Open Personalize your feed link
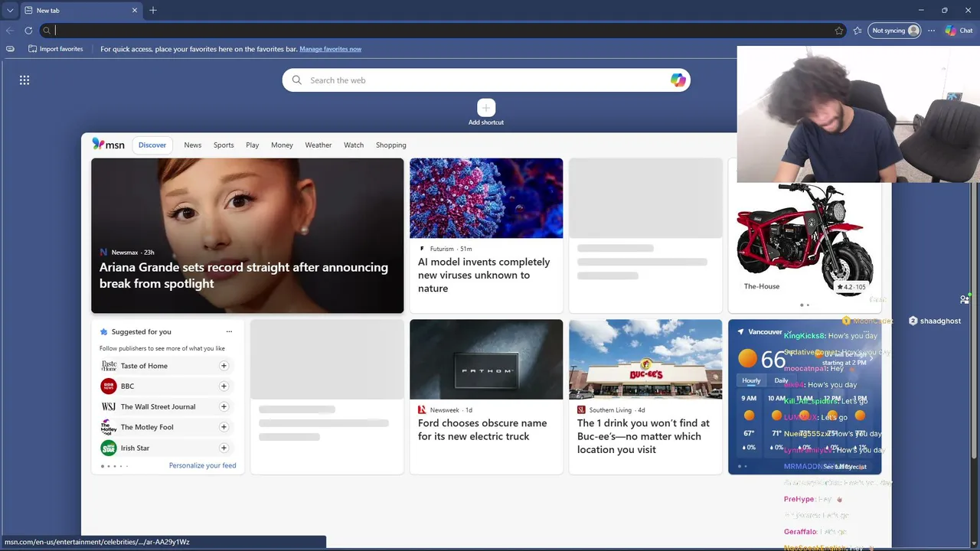The height and width of the screenshot is (551, 980). pos(202,465)
